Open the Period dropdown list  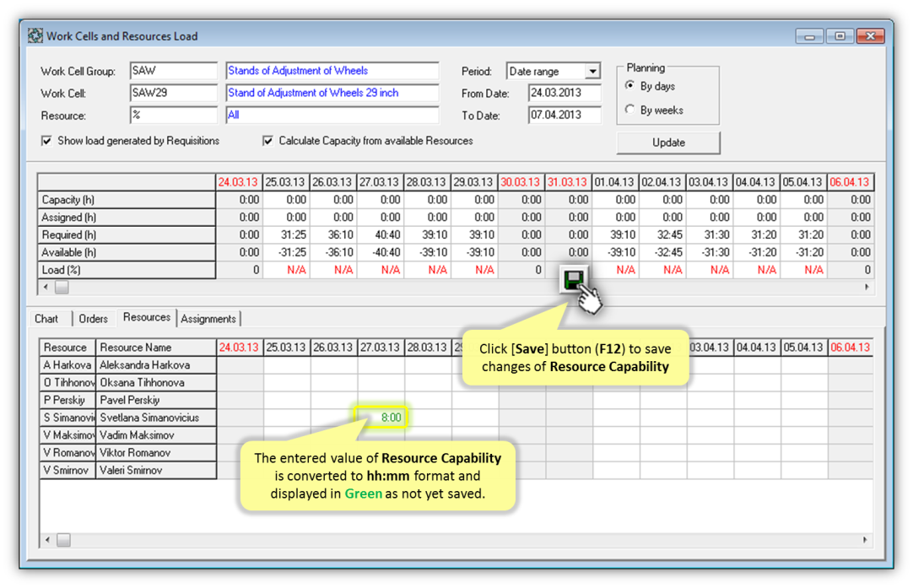(592, 71)
